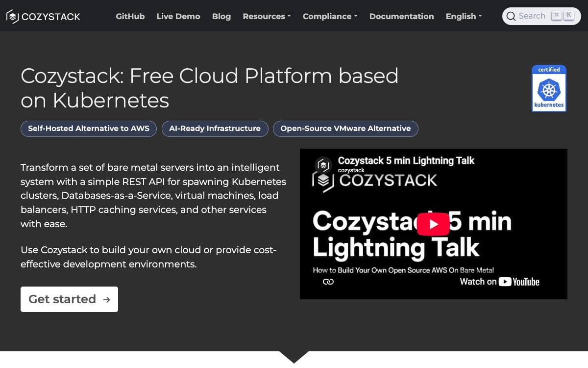The image size is (588, 368).
Task: Expand the Compliance dropdown menu
Action: pyautogui.click(x=330, y=16)
